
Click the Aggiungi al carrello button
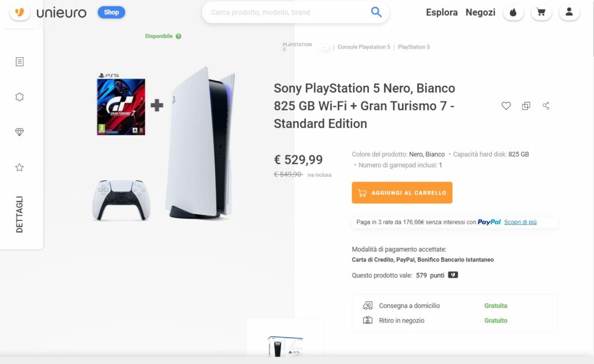click(x=402, y=193)
